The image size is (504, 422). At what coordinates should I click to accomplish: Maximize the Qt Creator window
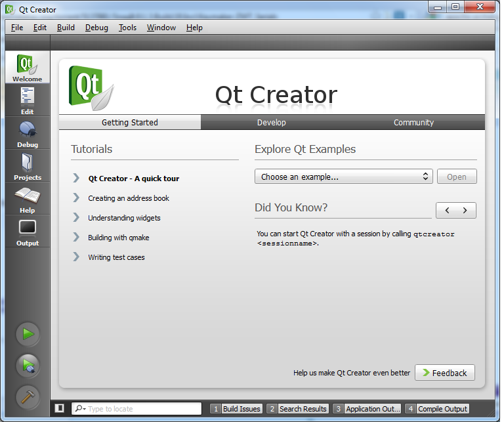(x=455, y=7)
